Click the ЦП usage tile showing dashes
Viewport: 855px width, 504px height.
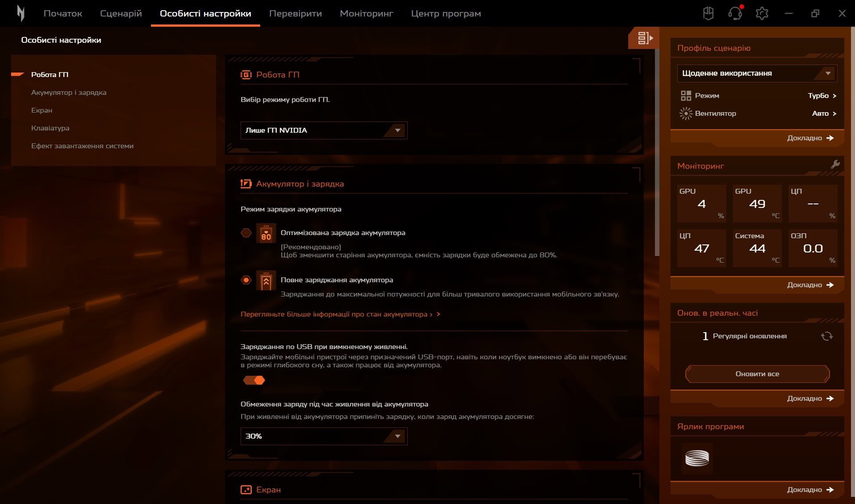tap(813, 203)
